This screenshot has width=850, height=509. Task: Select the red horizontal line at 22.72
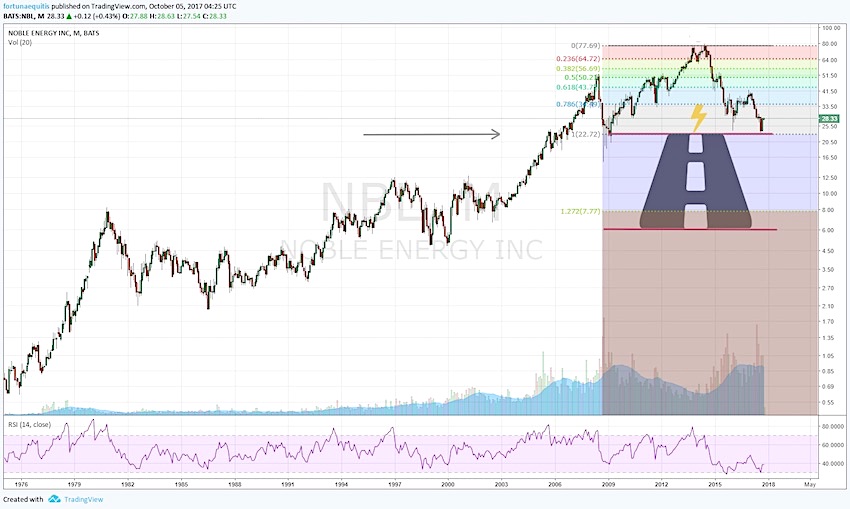(x=691, y=134)
